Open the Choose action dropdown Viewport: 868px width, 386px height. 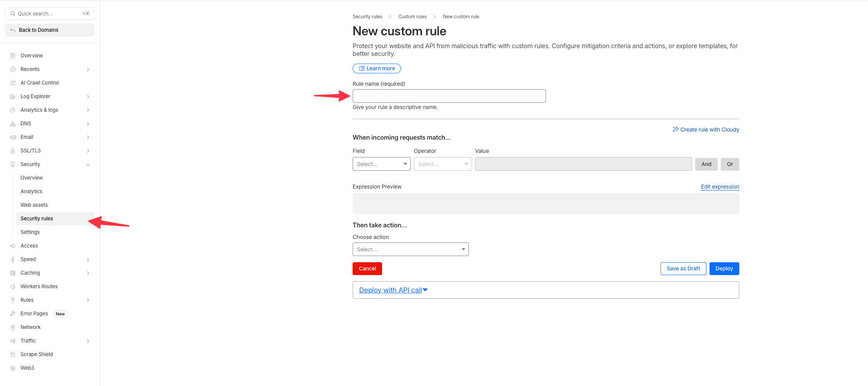coord(410,249)
